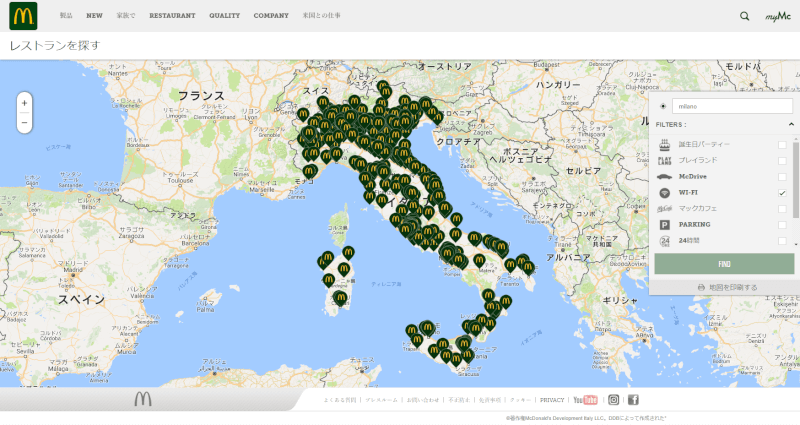Image resolution: width=800 pixels, height=425 pixels.
Task: Open the myMc account icon
Action: pos(777,16)
